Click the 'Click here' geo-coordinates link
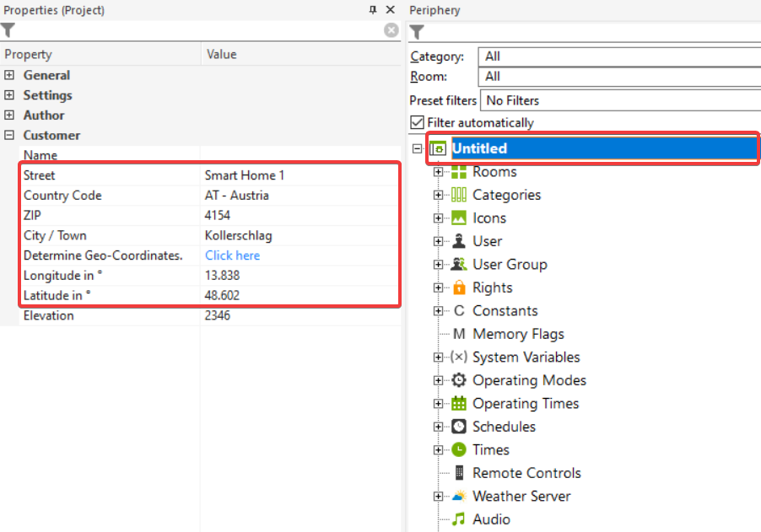The image size is (761, 532). coord(232,255)
